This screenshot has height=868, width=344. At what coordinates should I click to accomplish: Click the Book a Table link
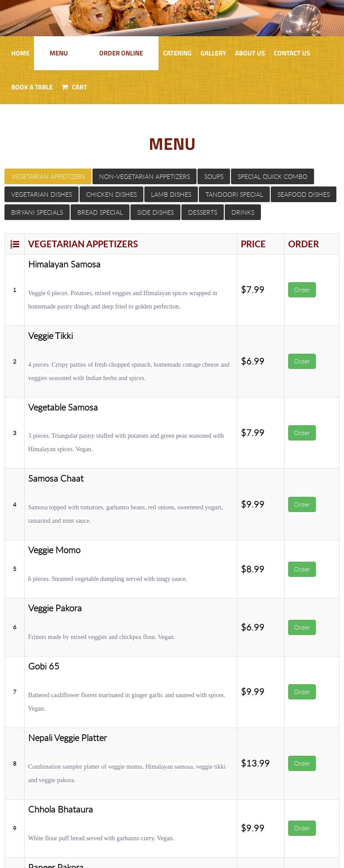click(32, 87)
